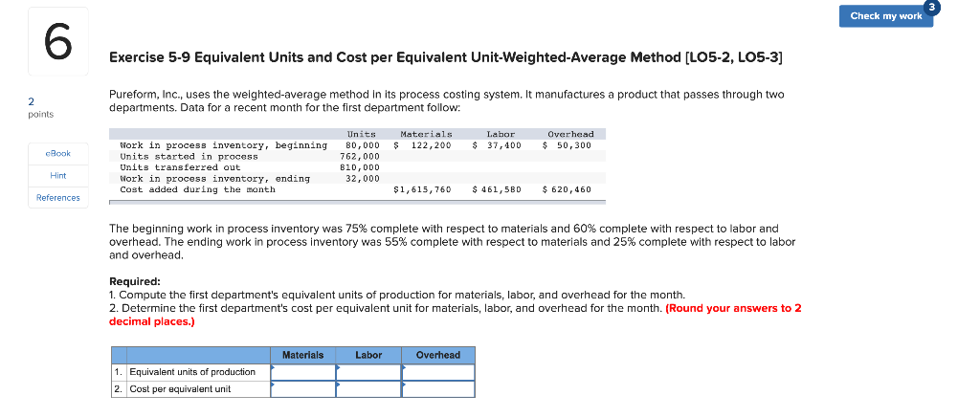Click Materials equivalent units input cell

pyautogui.click(x=303, y=372)
